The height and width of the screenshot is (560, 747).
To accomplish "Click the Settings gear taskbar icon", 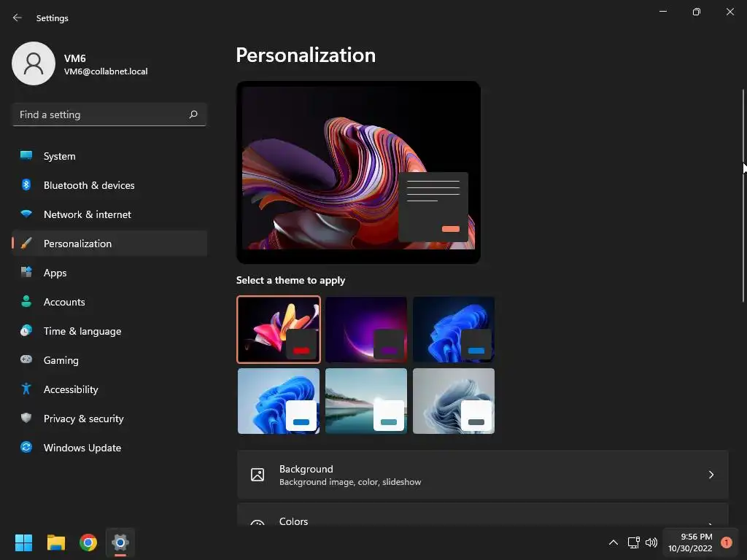I will [120, 542].
